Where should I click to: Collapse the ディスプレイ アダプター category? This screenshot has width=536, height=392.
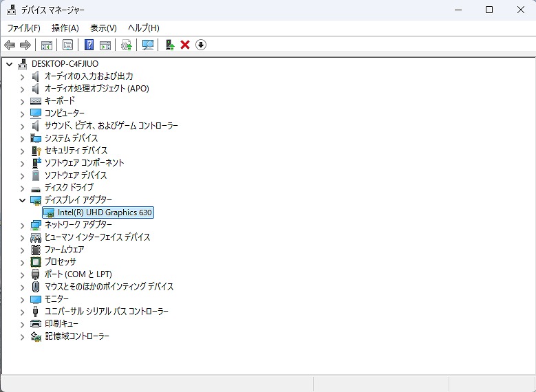click(x=22, y=200)
